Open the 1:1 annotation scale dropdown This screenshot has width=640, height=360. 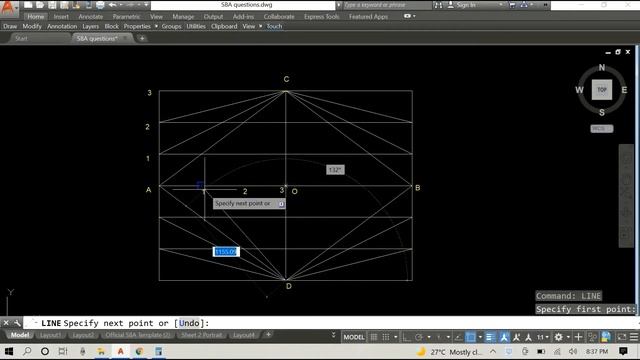542,337
